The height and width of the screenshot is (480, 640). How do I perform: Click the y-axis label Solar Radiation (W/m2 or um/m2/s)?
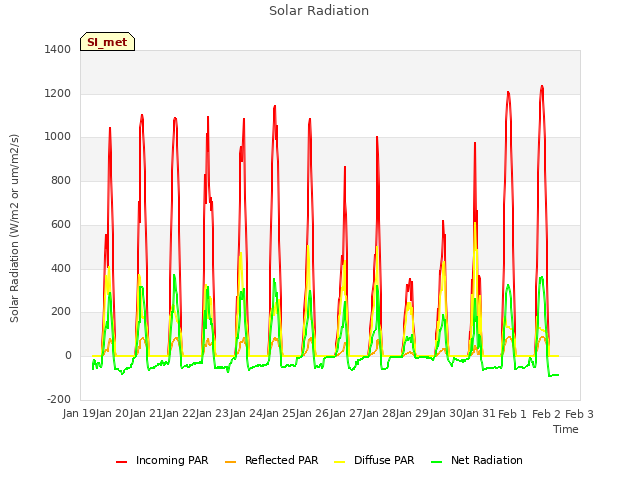pyautogui.click(x=14, y=228)
